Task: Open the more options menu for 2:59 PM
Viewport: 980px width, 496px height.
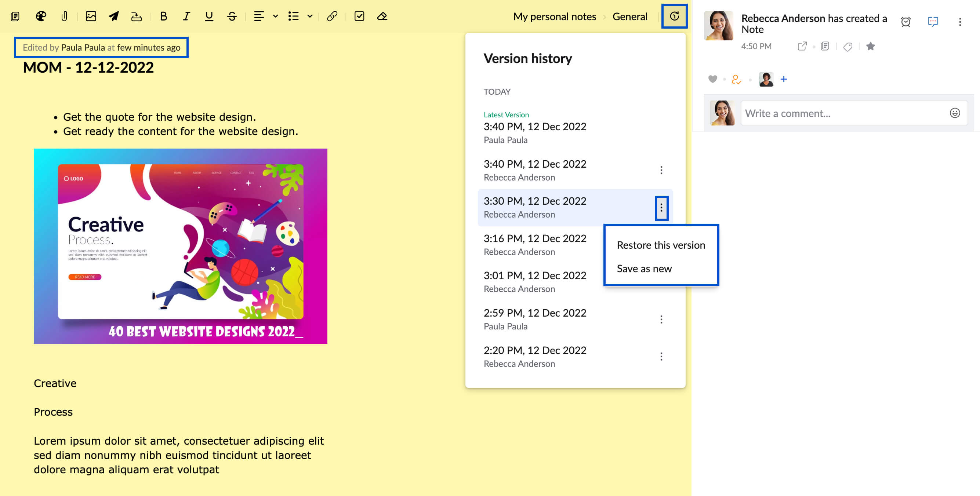Action: coord(662,319)
